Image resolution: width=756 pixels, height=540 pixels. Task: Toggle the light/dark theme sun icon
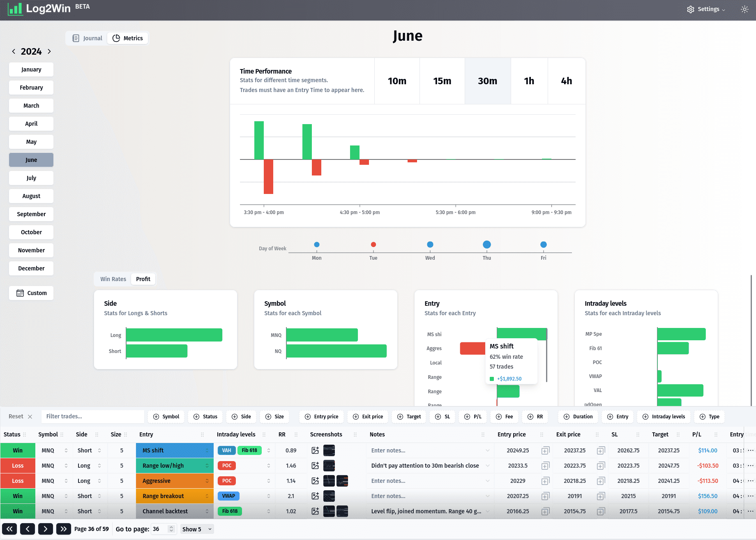pos(744,9)
